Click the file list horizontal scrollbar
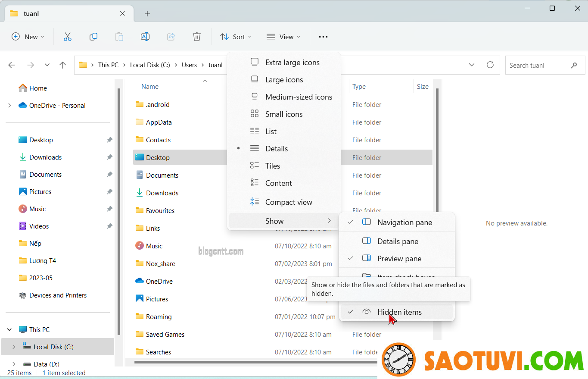Image resolution: width=588 pixels, height=379 pixels. [x=256, y=362]
